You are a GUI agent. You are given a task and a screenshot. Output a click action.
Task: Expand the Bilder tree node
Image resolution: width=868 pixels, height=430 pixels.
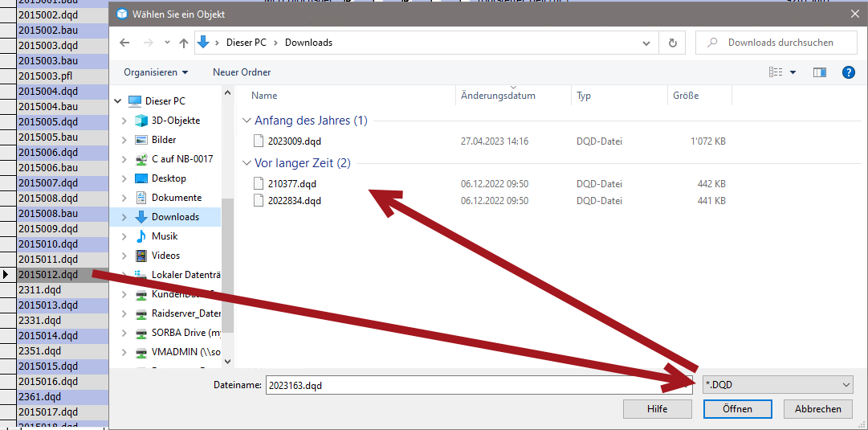(124, 140)
